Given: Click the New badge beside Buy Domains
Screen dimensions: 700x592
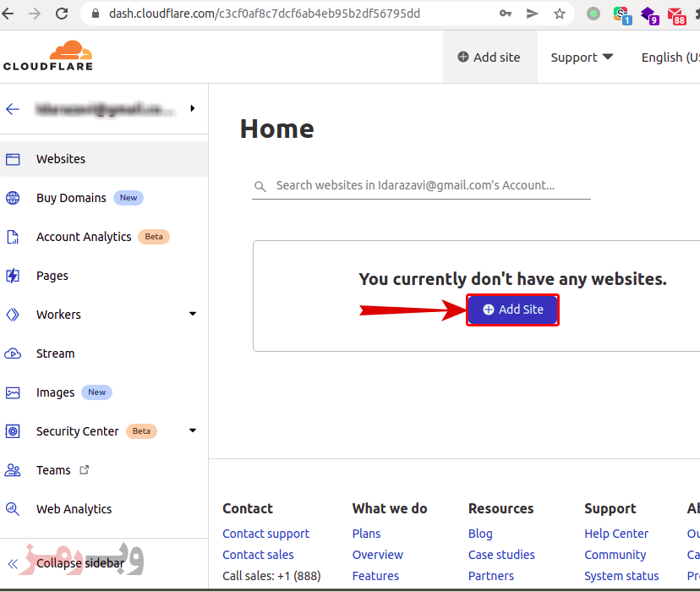Looking at the screenshot, I should [x=129, y=198].
